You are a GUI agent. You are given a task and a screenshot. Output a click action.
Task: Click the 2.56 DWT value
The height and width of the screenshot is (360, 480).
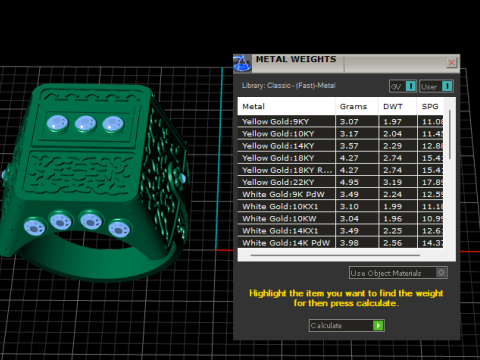pyautogui.click(x=392, y=243)
